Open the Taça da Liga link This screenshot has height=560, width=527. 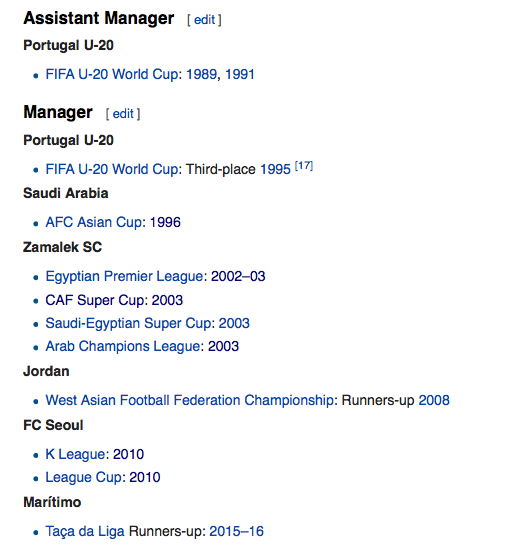pyautogui.click(x=85, y=531)
